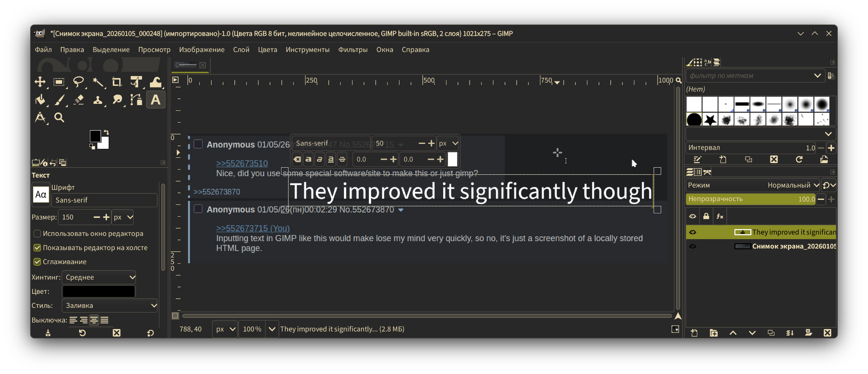Disable the 'Сглаживание' antialiasing checkbox
This screenshot has width=868, height=374.
point(37,262)
